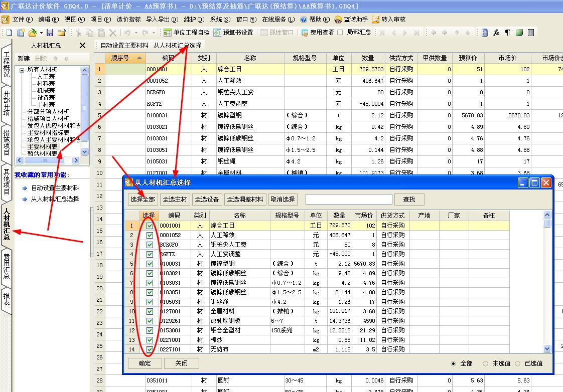This screenshot has height=392, width=563.
Task: Open the 帮助 menu
Action: pyautogui.click(x=315, y=20)
